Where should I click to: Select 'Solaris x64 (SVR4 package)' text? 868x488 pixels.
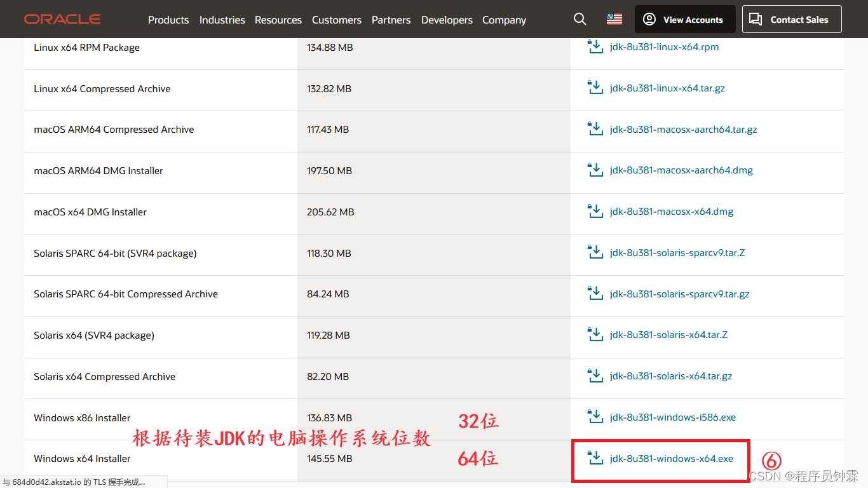coord(94,335)
